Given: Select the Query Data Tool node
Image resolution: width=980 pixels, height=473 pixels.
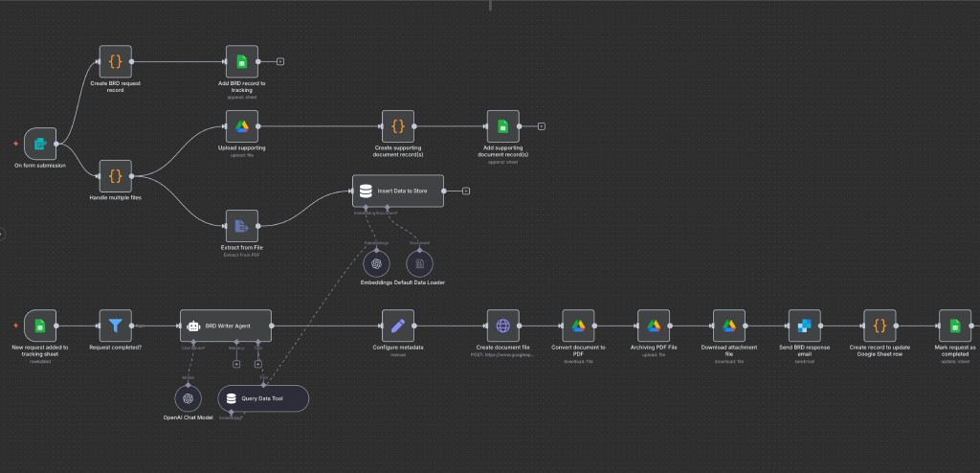Looking at the screenshot, I should click(263, 398).
